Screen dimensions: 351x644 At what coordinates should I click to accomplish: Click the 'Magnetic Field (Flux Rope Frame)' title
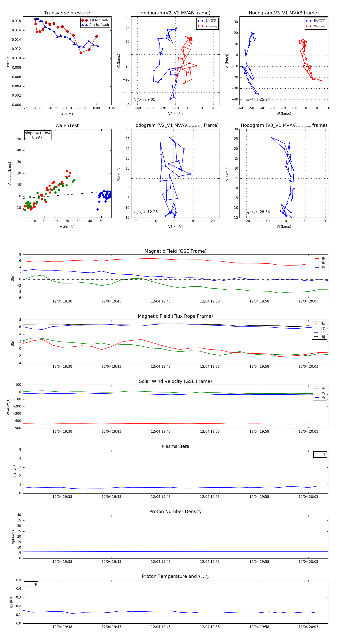click(175, 316)
